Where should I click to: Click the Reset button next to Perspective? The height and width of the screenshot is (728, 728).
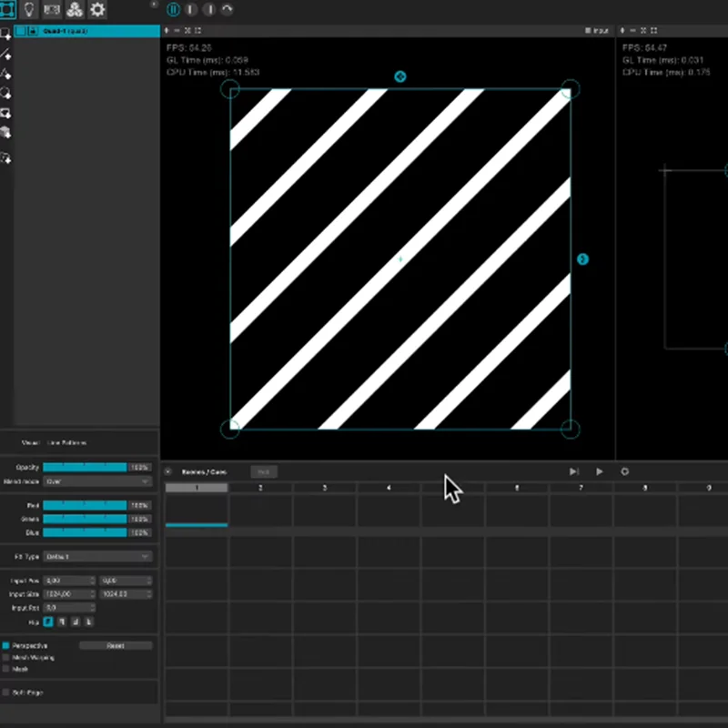[x=116, y=646]
